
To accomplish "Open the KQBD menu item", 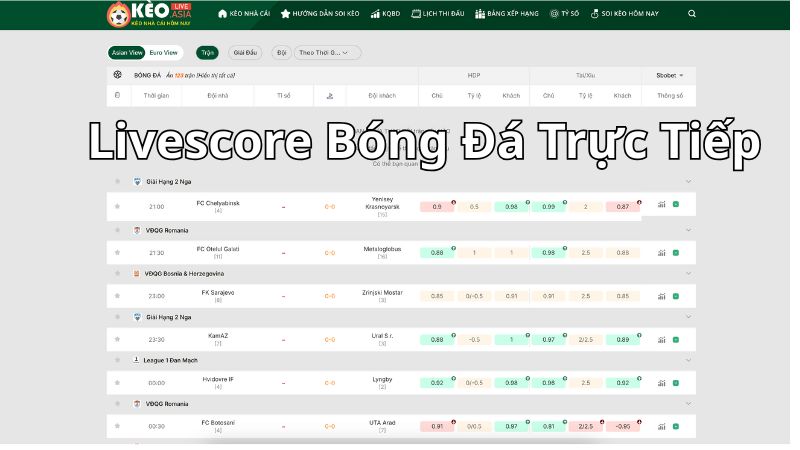I will pyautogui.click(x=385, y=14).
